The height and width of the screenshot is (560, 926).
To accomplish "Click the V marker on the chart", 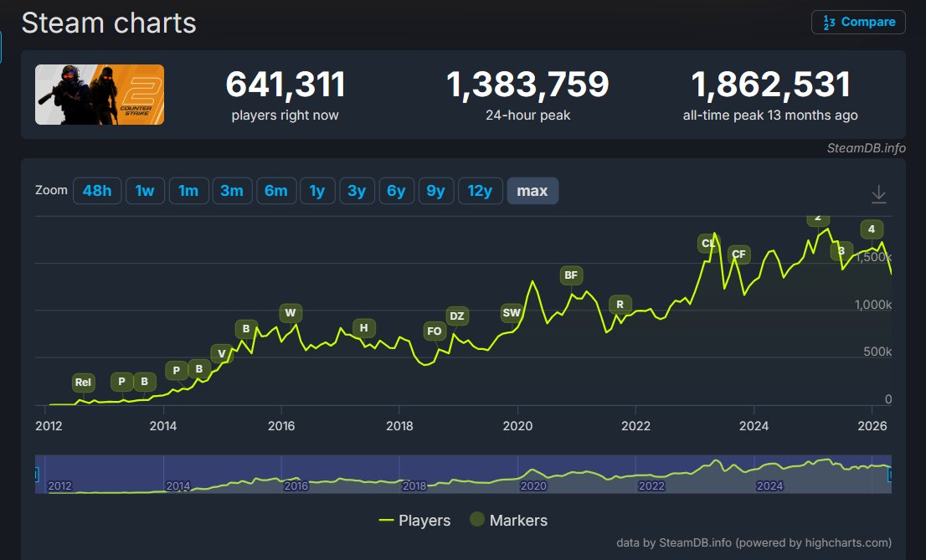I will 222,354.
